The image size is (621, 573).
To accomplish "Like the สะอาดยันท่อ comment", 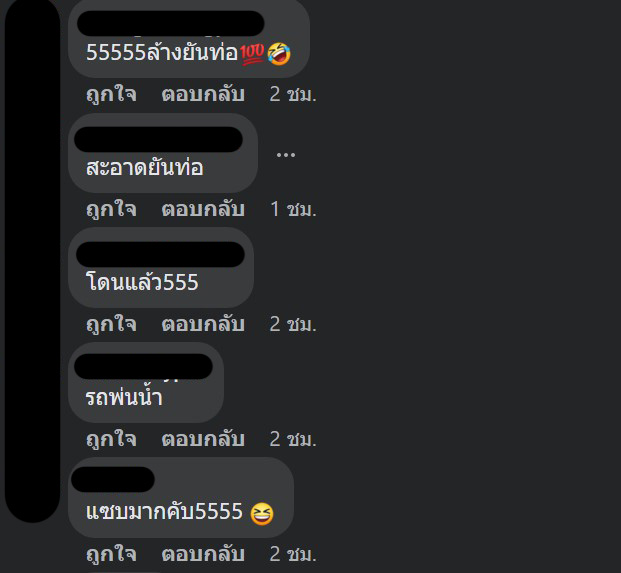I will click(x=111, y=209).
